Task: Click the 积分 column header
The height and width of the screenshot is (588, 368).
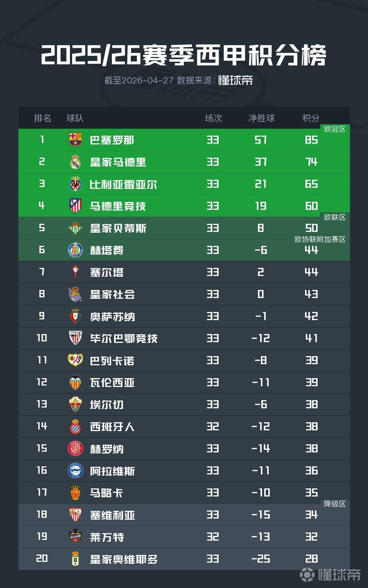Action: click(x=311, y=118)
